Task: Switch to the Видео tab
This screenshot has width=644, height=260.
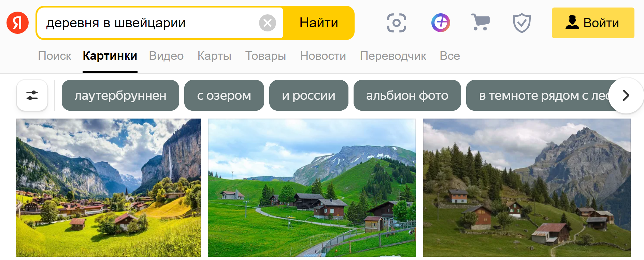Action: 166,56
